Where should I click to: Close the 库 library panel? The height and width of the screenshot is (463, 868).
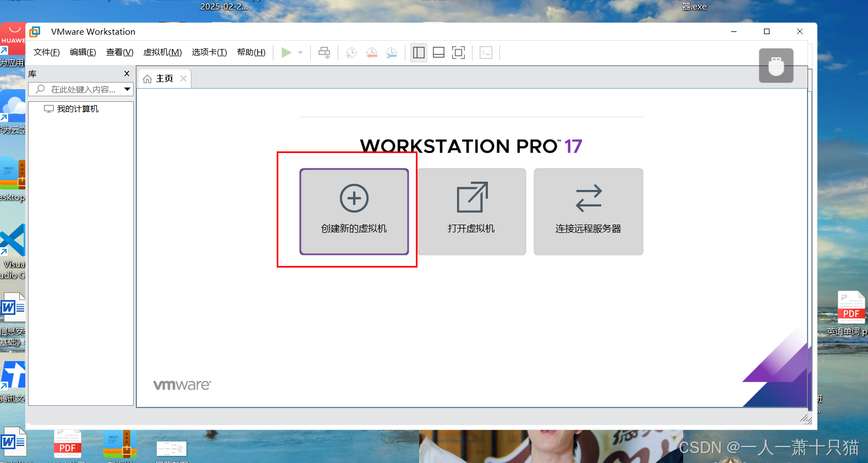127,73
